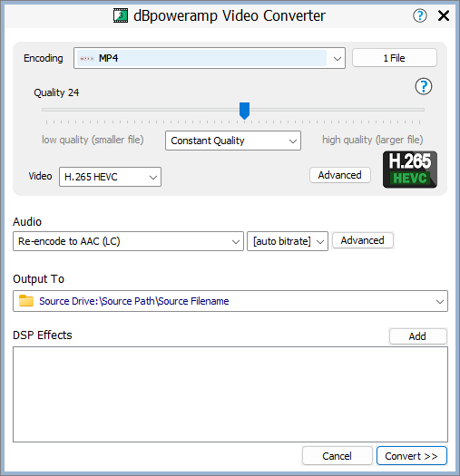Click the 'high quality (larger file)' label
The width and height of the screenshot is (460, 476).
(x=373, y=140)
